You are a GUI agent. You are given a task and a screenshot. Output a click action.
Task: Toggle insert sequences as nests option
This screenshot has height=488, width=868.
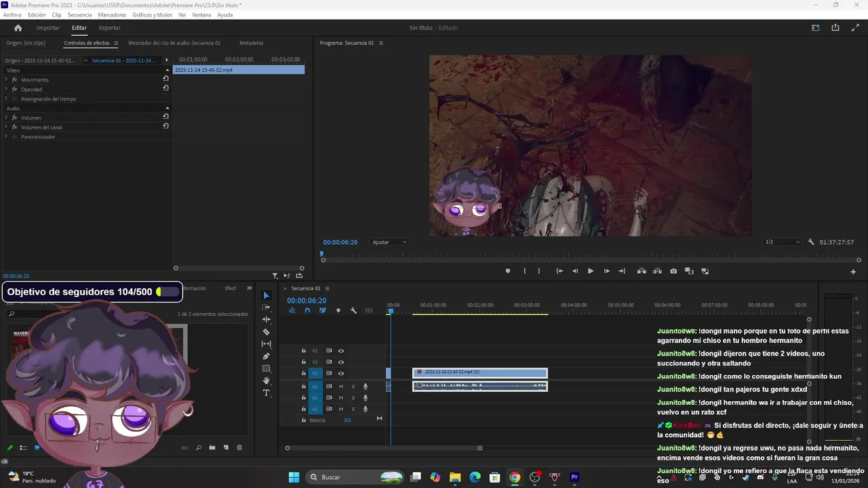[x=292, y=310]
